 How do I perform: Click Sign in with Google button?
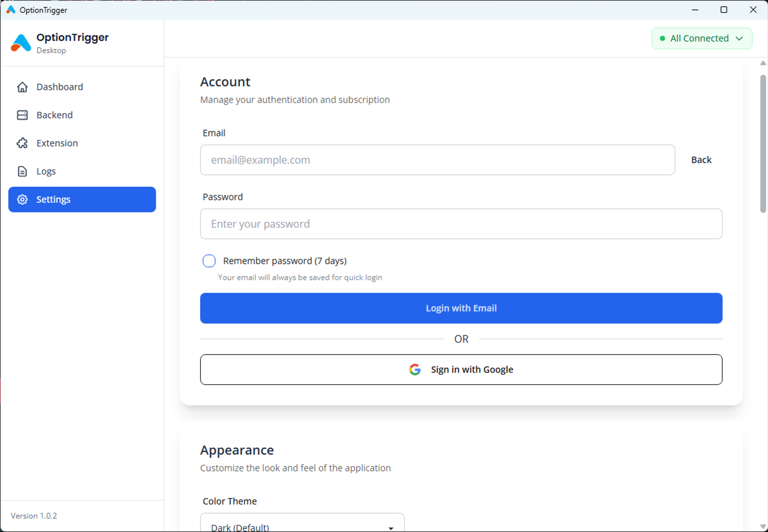click(461, 369)
